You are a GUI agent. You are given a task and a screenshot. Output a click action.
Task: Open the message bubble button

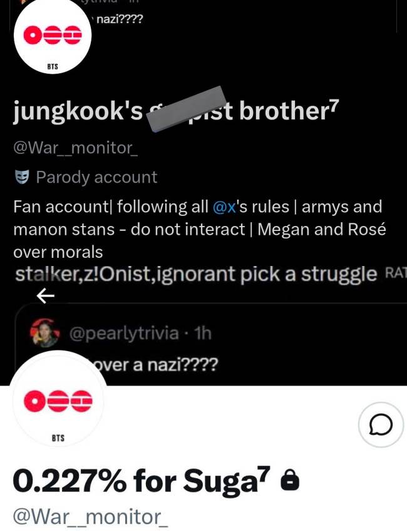(x=381, y=426)
